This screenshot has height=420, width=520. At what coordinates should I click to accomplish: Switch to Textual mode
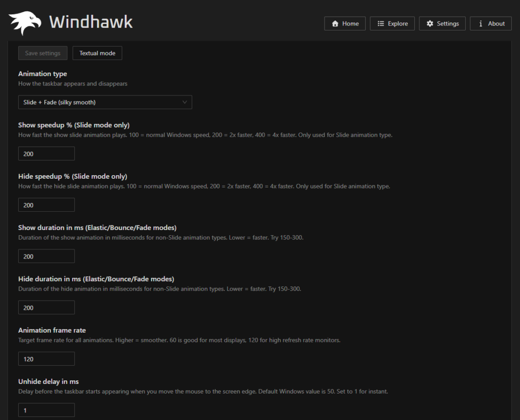[x=97, y=53]
